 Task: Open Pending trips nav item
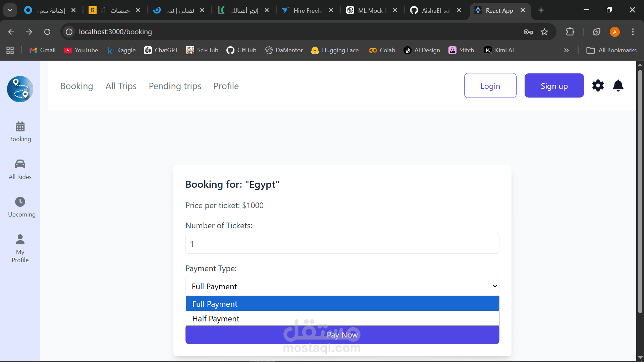click(175, 86)
